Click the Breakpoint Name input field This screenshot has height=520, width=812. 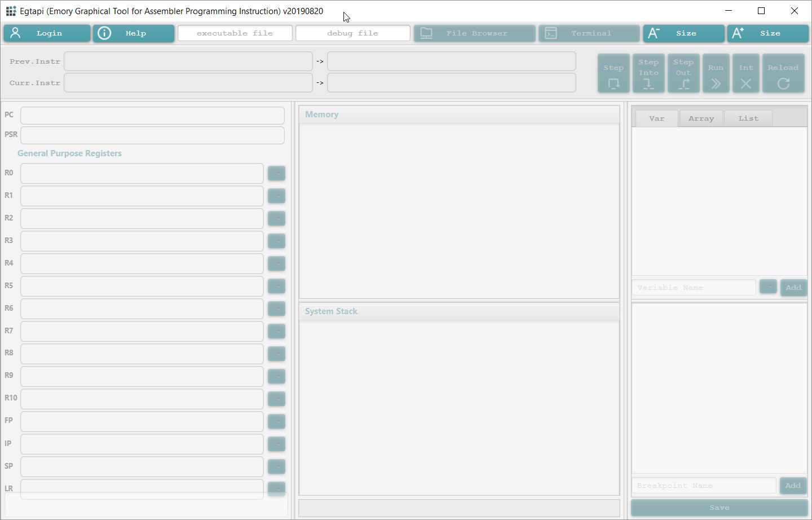click(704, 486)
